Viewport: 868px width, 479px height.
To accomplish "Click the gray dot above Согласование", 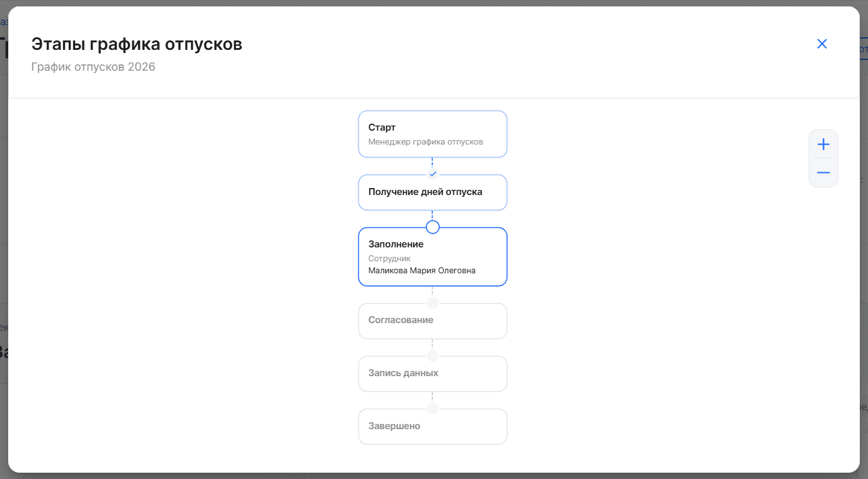I will tap(433, 303).
